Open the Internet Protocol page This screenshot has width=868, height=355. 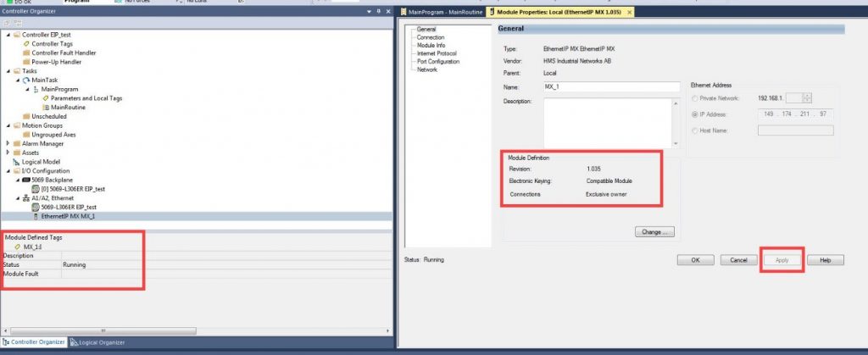437,53
